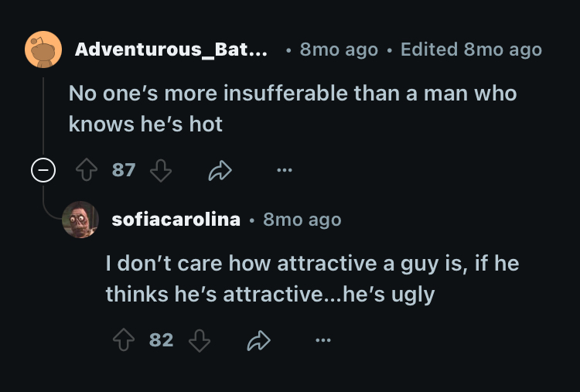Downvote the Adventurous_Bat comment
Viewport: 580px width, 392px height.
click(161, 170)
